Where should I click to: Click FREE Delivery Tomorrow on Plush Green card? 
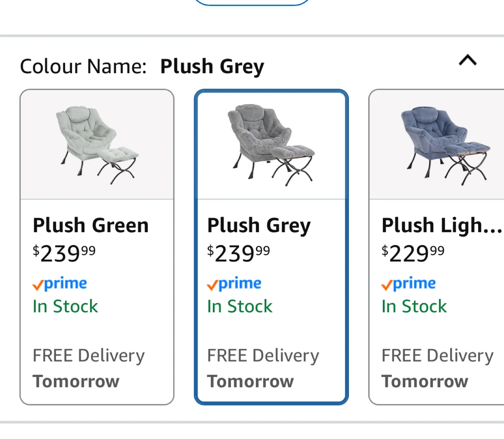89,368
